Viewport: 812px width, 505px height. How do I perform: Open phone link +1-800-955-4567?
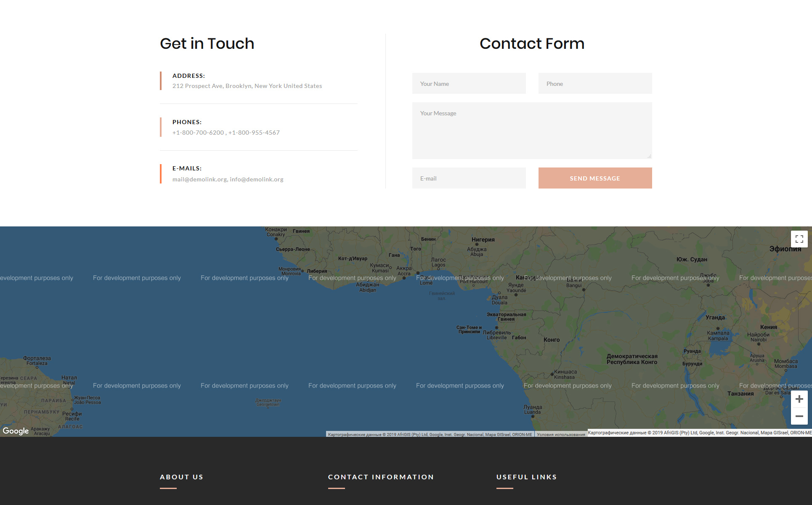click(x=254, y=133)
